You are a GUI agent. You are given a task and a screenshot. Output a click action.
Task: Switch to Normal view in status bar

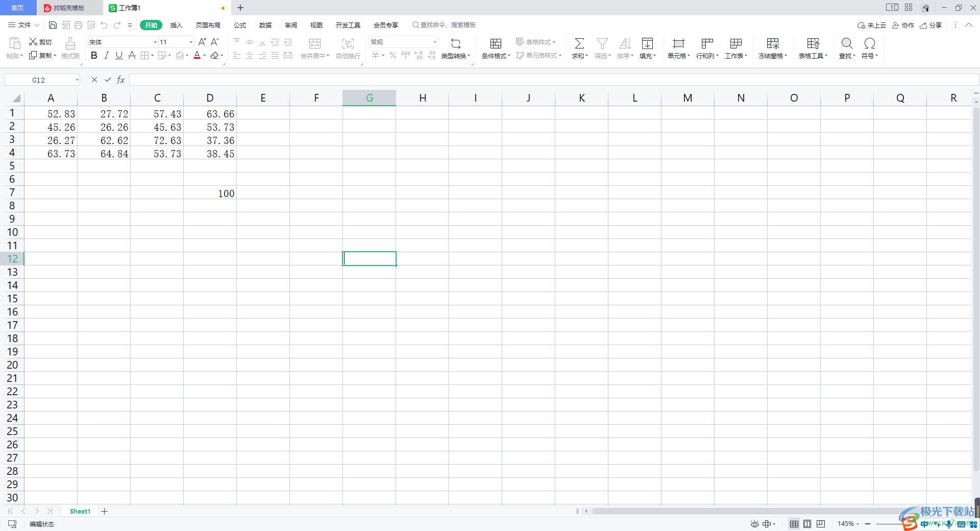point(794,524)
